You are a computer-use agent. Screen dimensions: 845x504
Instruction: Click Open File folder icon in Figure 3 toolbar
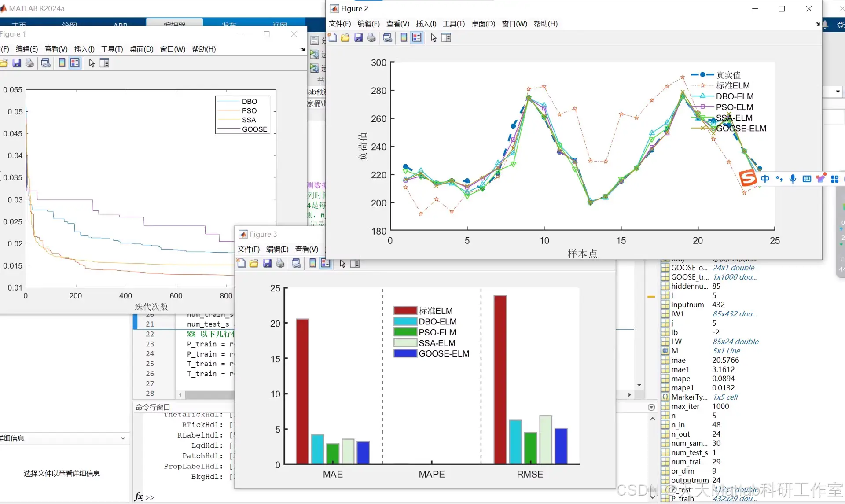click(x=254, y=264)
